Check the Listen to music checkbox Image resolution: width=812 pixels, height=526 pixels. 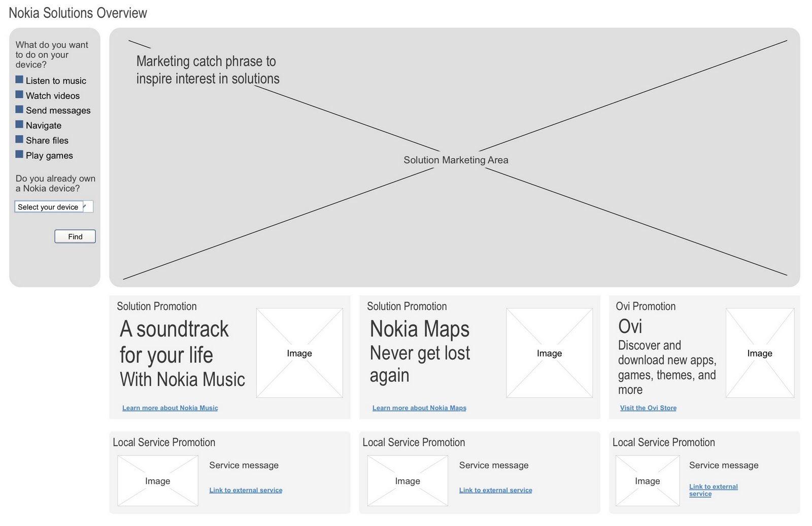19,80
